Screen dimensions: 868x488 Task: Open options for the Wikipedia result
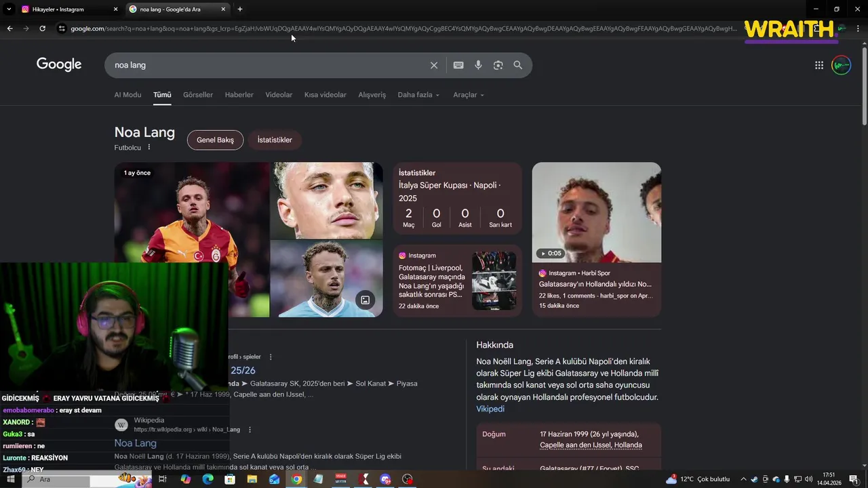click(x=250, y=430)
